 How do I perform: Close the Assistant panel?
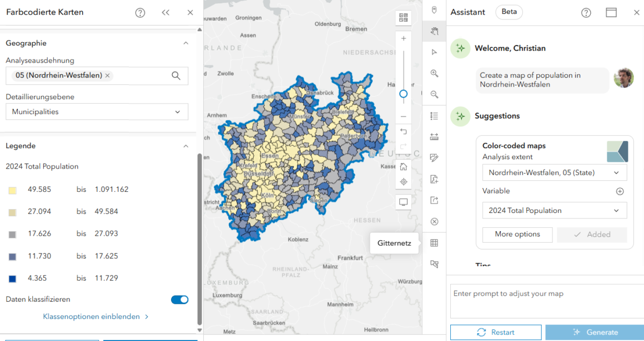636,13
